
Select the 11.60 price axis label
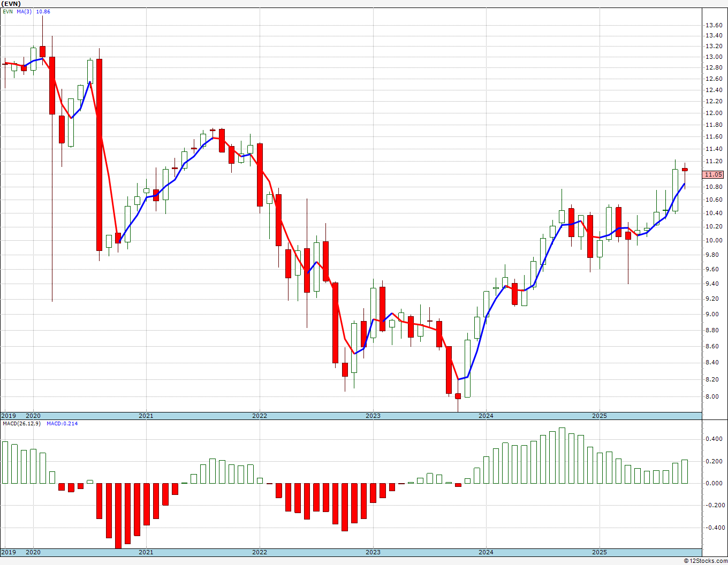coord(714,136)
